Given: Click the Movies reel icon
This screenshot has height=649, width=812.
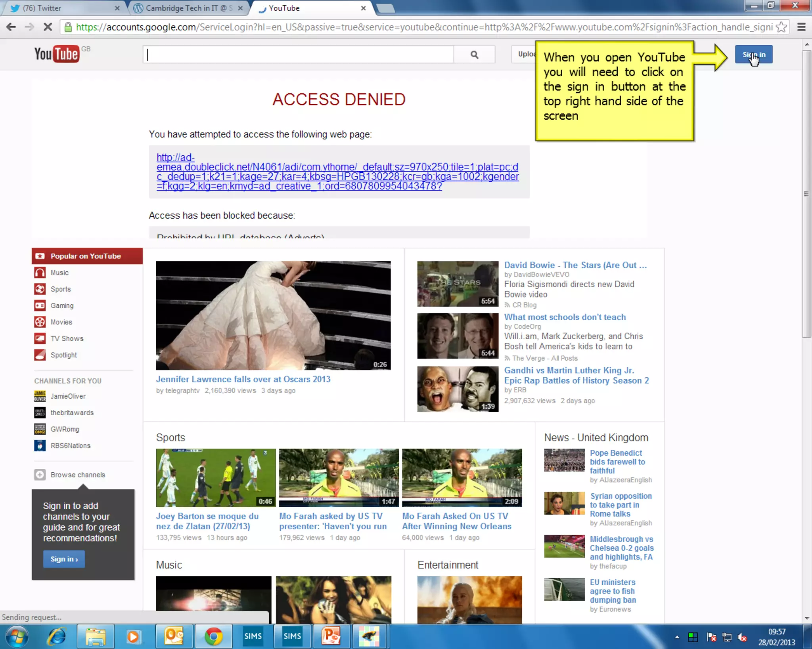Looking at the screenshot, I should pos(40,322).
